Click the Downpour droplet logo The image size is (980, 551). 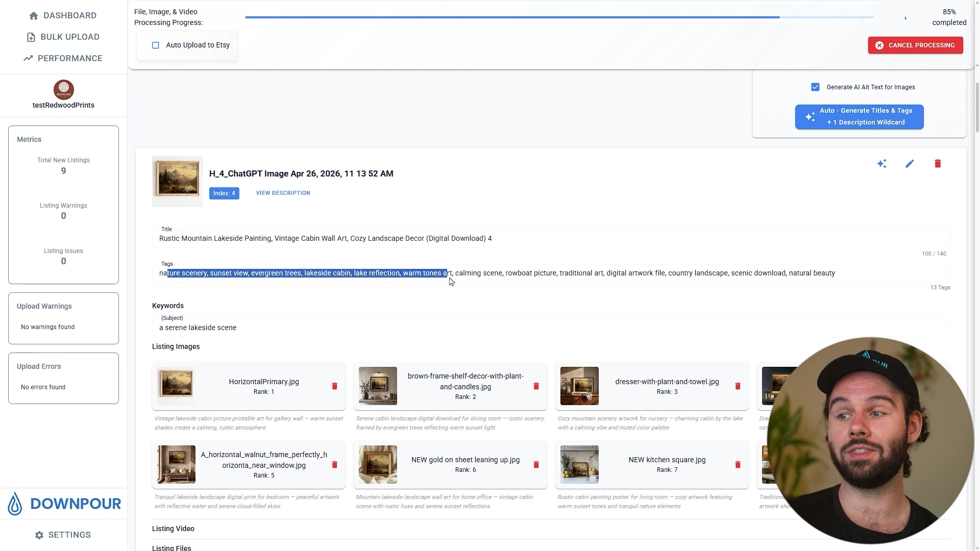coord(15,504)
